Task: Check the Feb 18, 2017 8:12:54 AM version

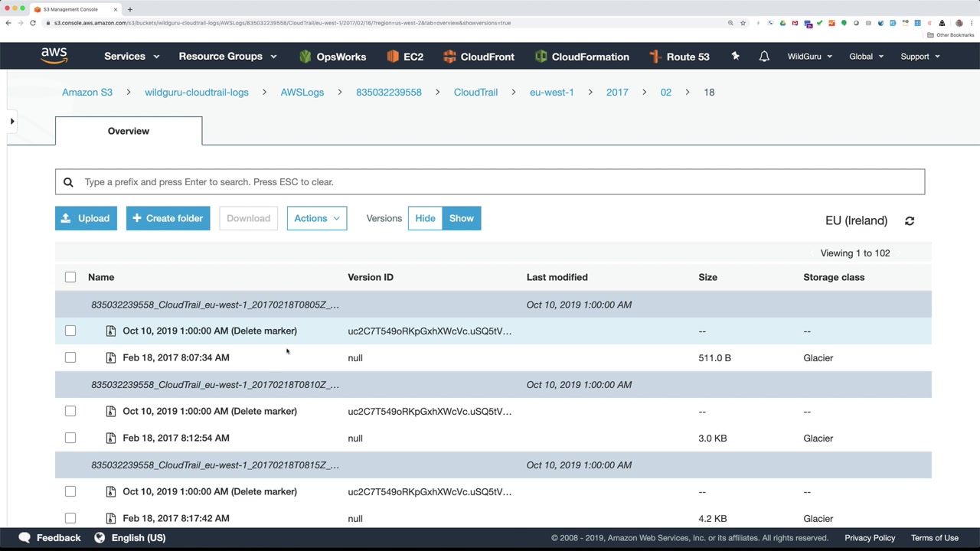Action: pos(70,438)
